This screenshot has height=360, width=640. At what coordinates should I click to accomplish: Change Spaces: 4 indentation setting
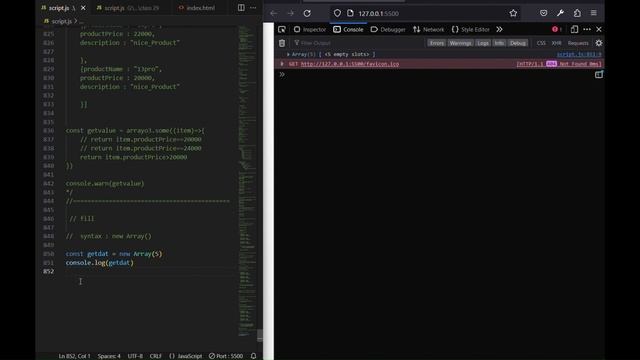[x=109, y=356]
